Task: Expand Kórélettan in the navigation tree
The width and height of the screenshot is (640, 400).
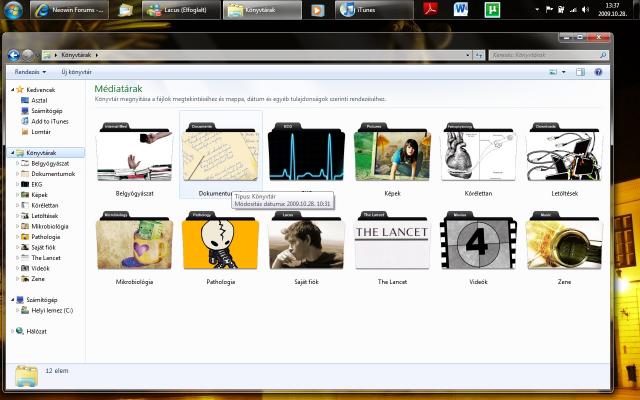Action: (17, 205)
